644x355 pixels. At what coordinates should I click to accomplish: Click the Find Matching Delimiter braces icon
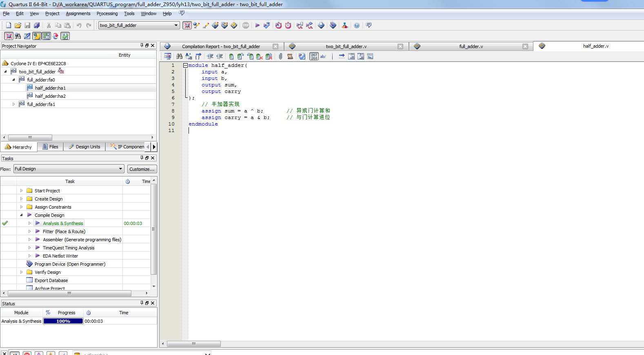click(198, 56)
